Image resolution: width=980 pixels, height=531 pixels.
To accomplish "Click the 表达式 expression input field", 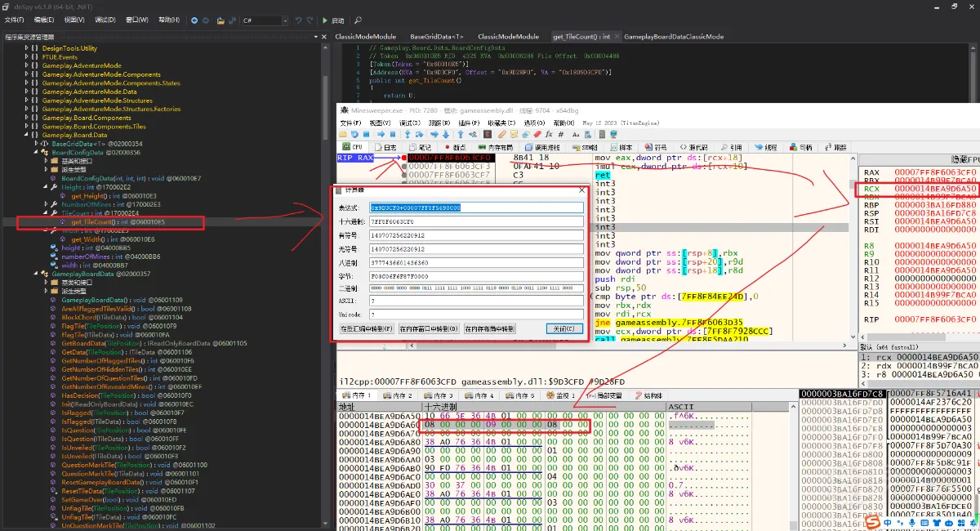I will click(477, 207).
